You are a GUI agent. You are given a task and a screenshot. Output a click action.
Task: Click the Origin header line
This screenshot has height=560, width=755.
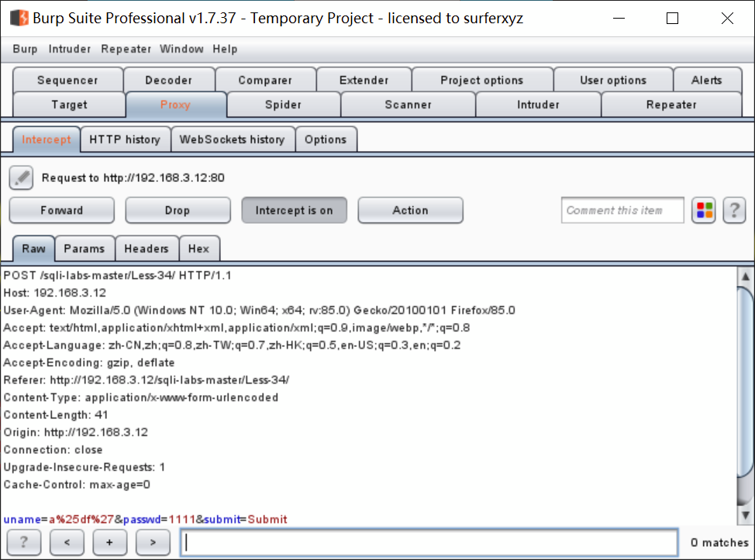(x=76, y=432)
